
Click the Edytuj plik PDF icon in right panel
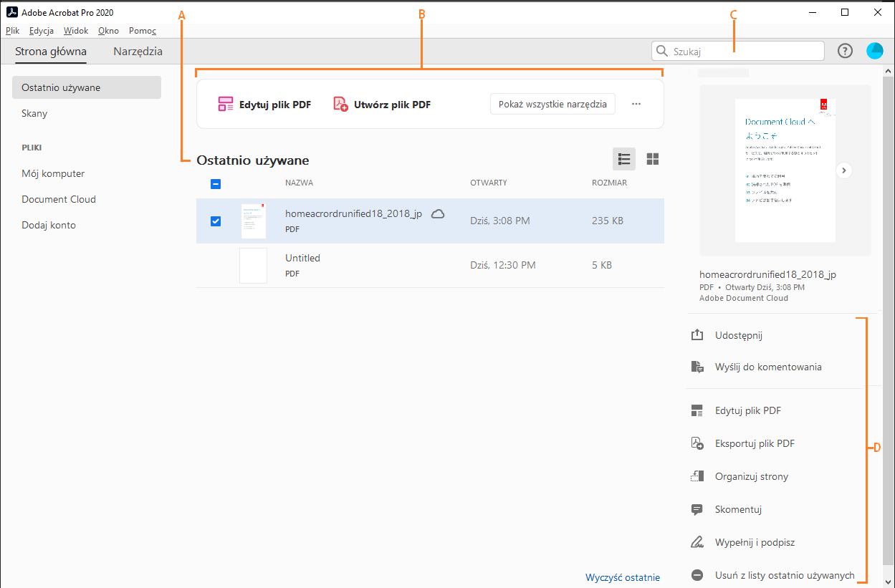(697, 410)
